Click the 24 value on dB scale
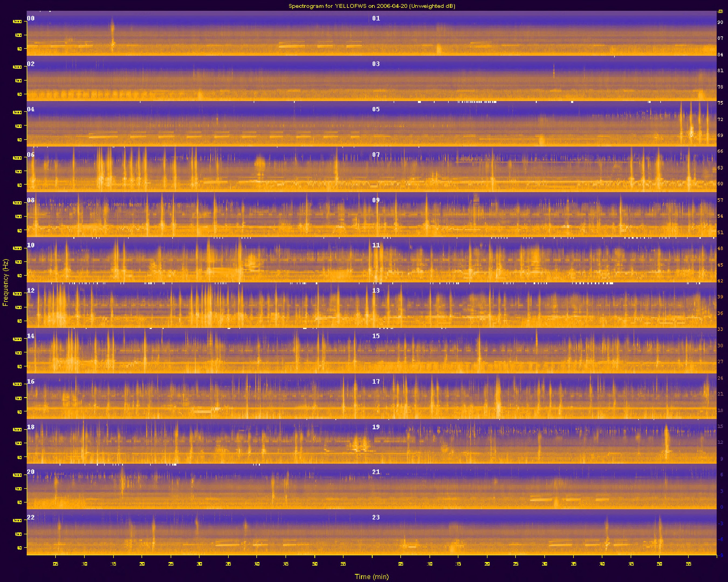Viewport: 728px width, 582px height. point(720,377)
